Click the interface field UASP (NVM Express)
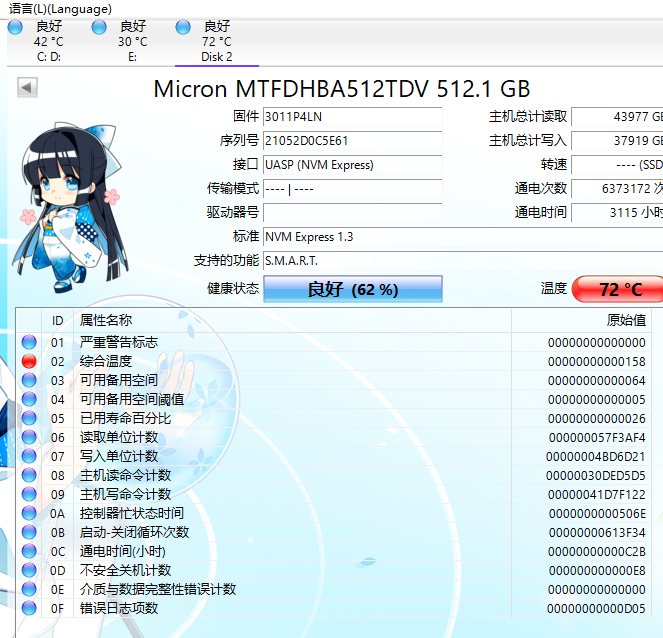663x638 pixels. pyautogui.click(x=353, y=164)
